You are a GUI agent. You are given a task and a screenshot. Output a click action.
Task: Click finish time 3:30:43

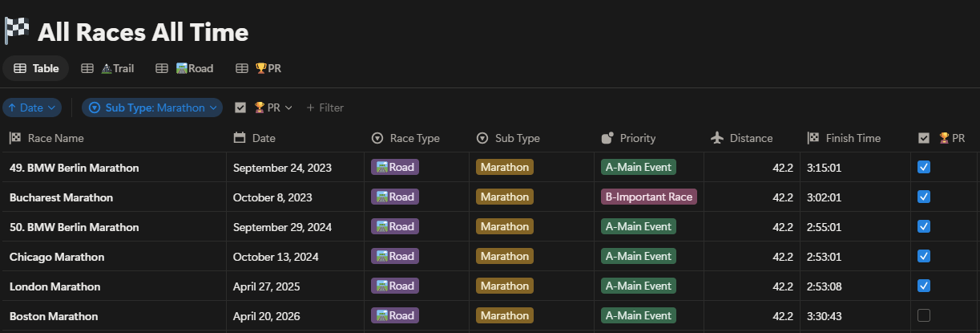coord(825,316)
